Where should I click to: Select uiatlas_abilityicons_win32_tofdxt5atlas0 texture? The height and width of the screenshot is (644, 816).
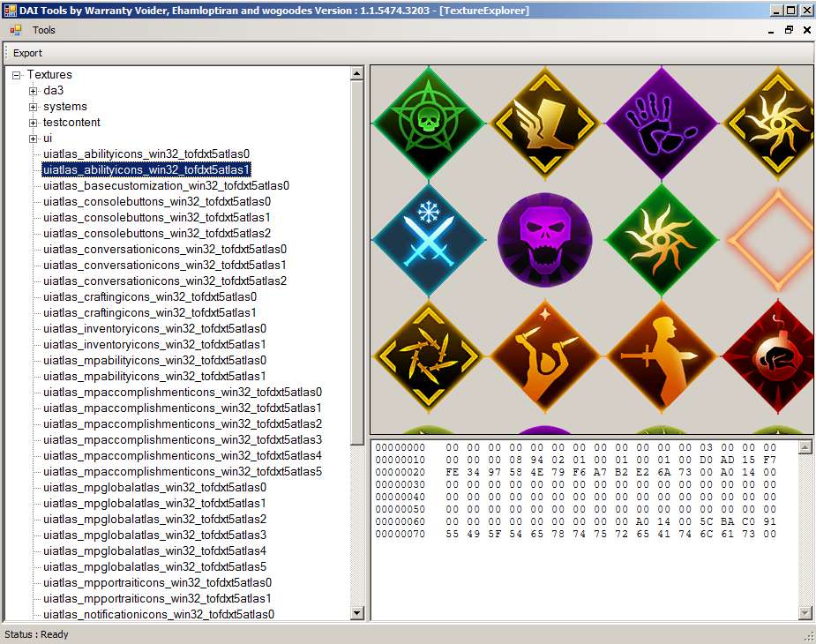(x=146, y=154)
